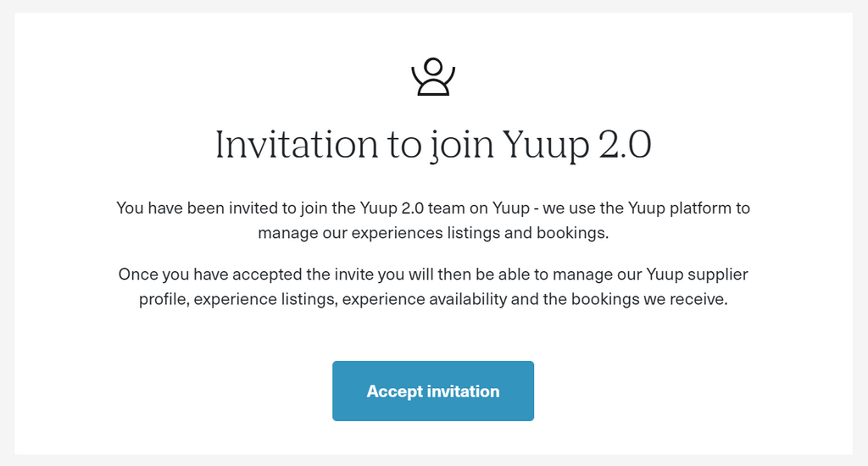The width and height of the screenshot is (868, 466).
Task: Click the "Yuup supplier" words in second paragraph
Action: [x=697, y=275]
